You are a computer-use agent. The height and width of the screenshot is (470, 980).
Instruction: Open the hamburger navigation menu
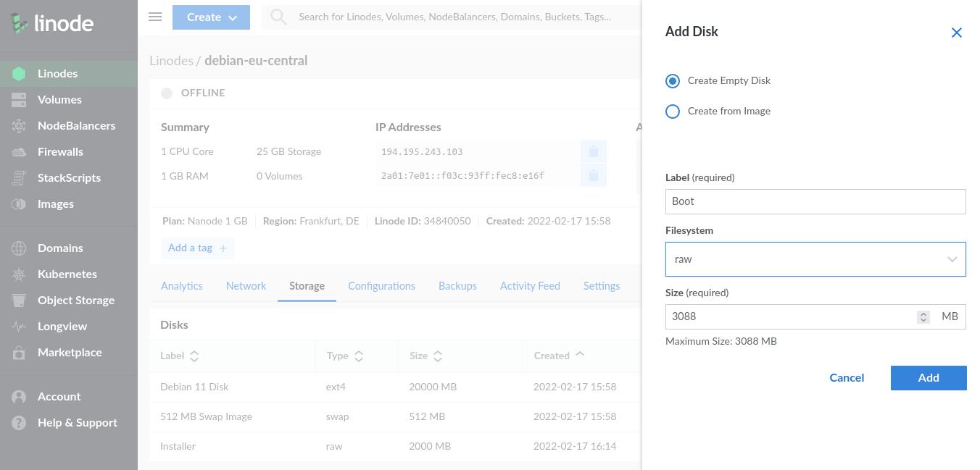155,17
